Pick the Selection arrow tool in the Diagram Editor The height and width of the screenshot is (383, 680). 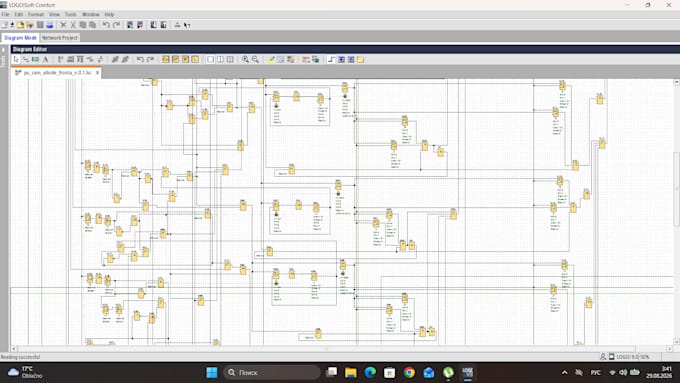[x=16, y=59]
